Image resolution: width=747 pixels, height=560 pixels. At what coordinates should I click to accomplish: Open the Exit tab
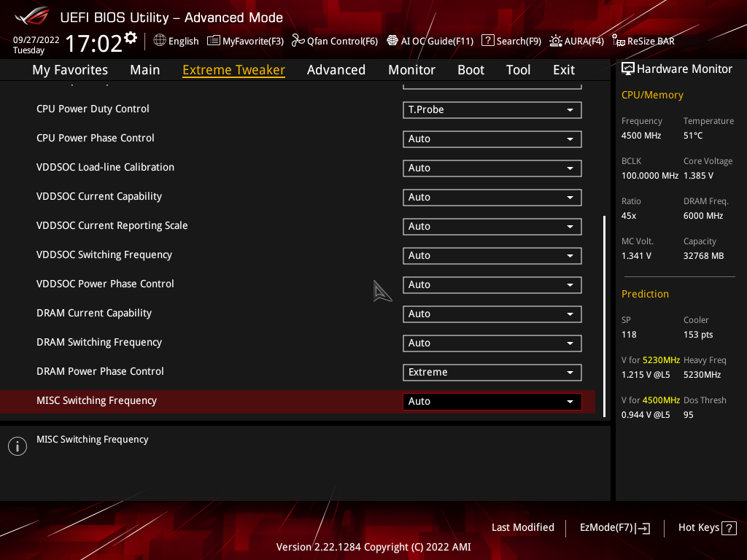tap(564, 70)
